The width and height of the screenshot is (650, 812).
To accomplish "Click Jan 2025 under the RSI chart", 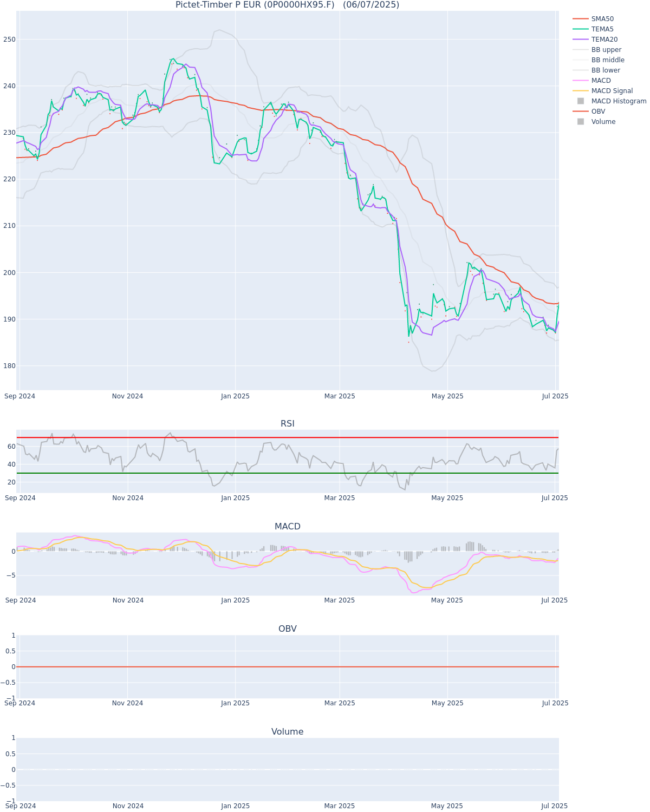I will click(x=236, y=498).
